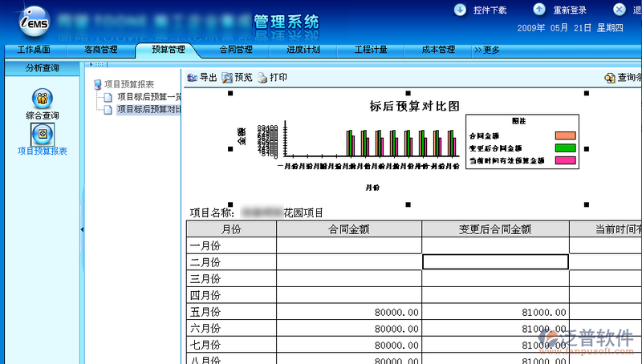This screenshot has width=642, height=364.
Task: Expand the >>更多 tab overflow menu
Action: click(487, 50)
